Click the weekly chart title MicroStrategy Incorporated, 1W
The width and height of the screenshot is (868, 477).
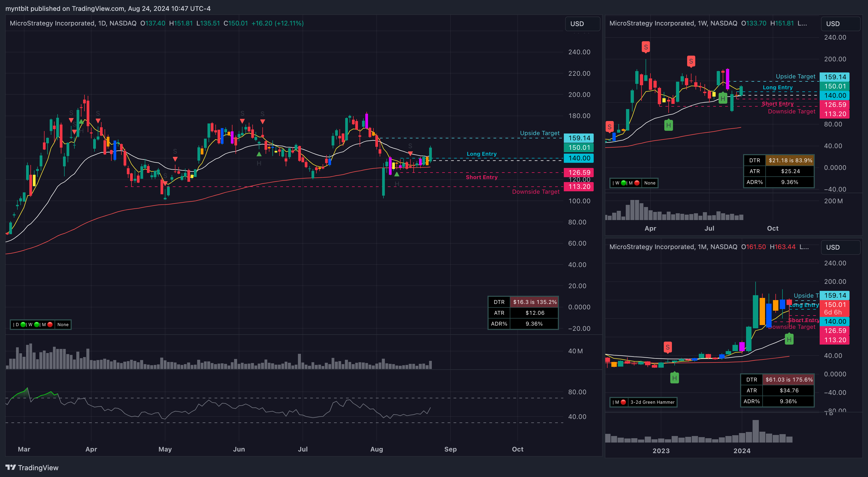pyautogui.click(x=673, y=23)
